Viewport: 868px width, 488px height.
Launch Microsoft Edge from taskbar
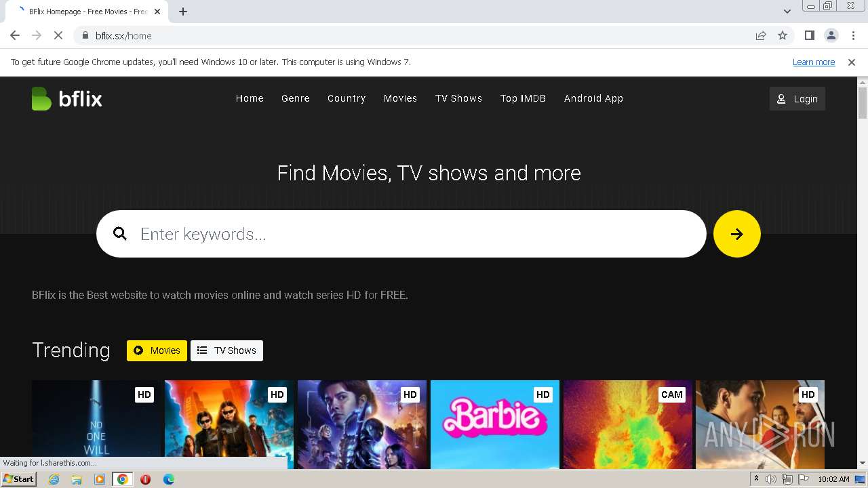[168, 479]
